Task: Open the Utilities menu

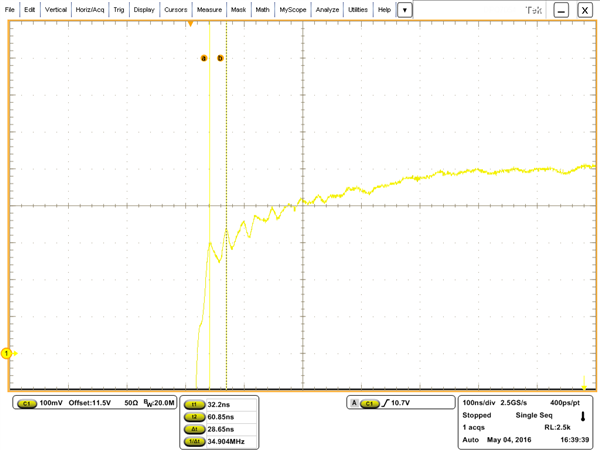Action: 358,10
